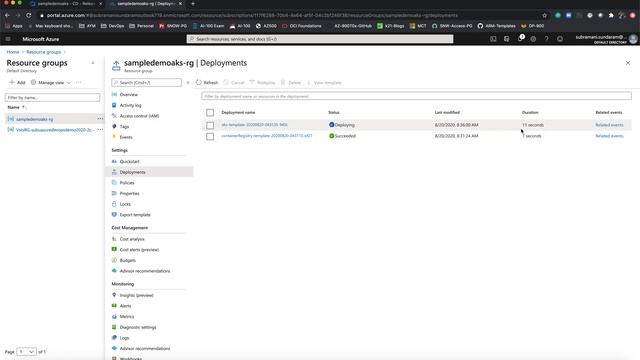Open the Azure portal hamburger menu

(8, 39)
